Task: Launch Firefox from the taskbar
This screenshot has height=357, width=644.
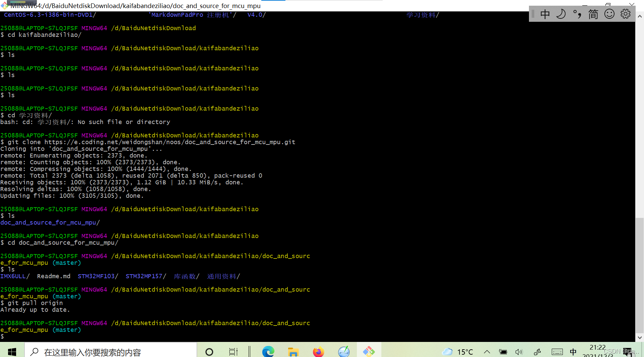Action: coord(318,352)
